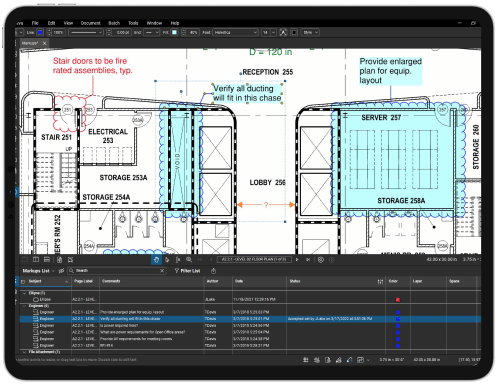Image resolution: width=498 pixels, height=385 pixels.
Task: Open the Document menu
Action: (x=90, y=23)
